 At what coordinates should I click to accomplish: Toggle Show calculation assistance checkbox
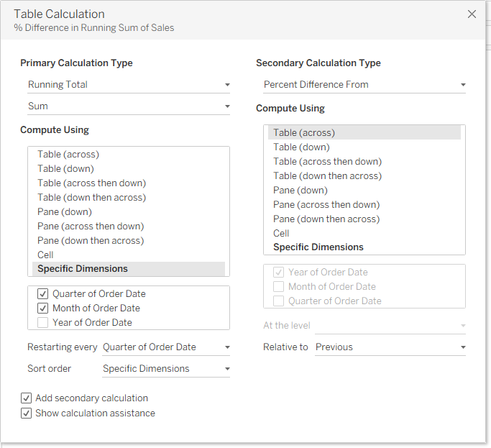[x=27, y=413]
